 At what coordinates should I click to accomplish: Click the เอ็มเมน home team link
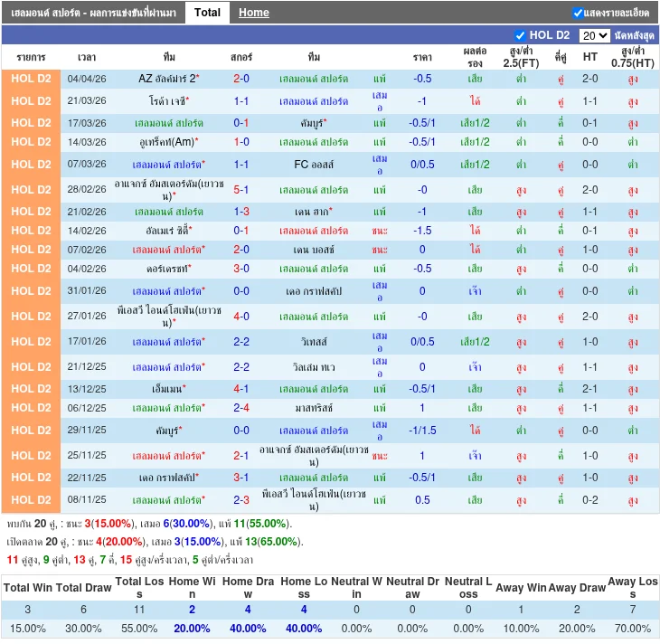pyautogui.click(x=167, y=389)
